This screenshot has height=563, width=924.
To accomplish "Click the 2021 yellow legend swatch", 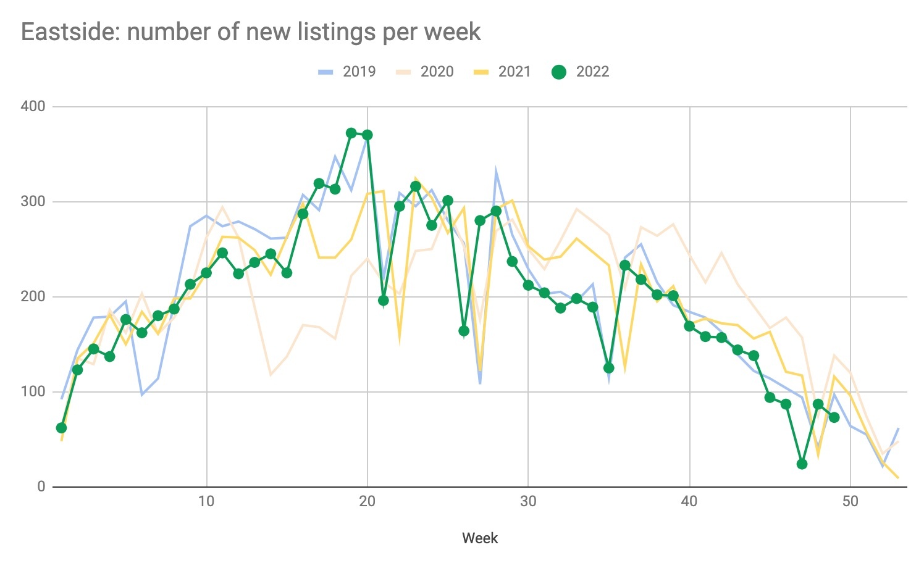I will coord(482,72).
